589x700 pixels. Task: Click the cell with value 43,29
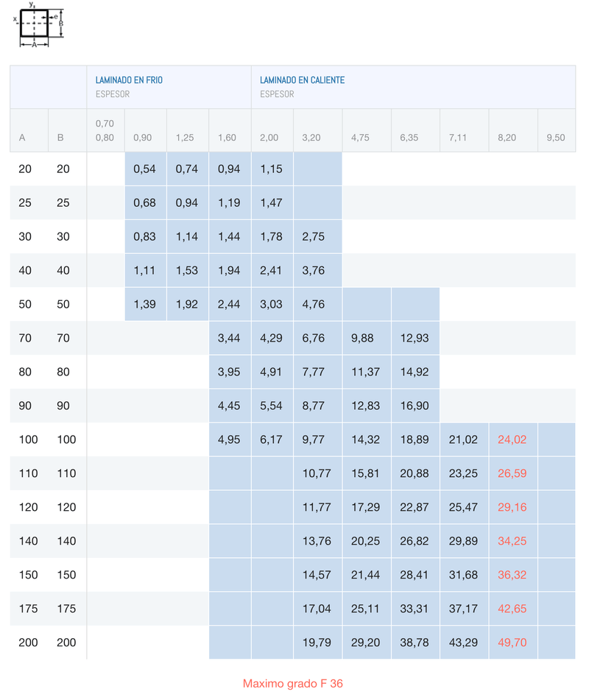(463, 643)
